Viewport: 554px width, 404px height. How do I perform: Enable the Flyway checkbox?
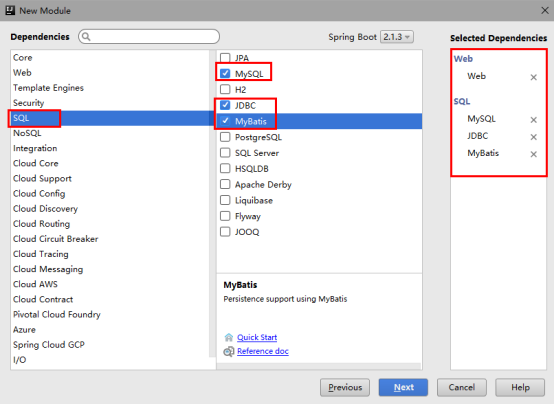pos(225,216)
